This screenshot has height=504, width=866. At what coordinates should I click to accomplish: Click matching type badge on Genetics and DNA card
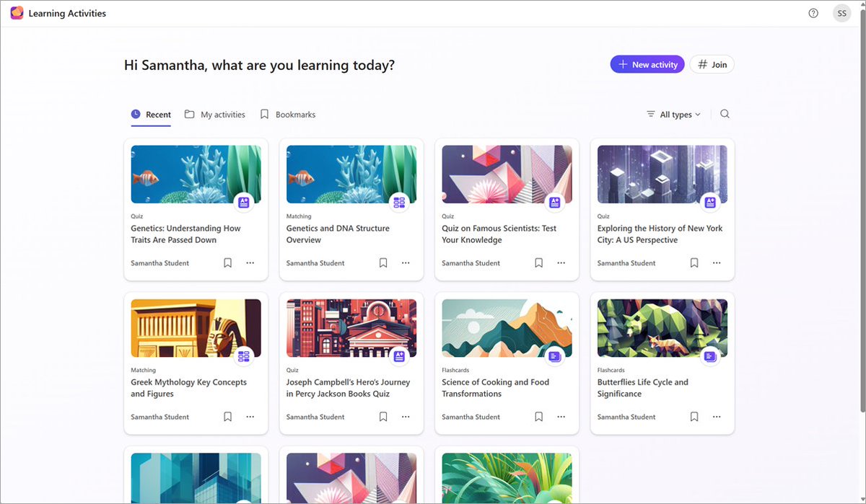point(399,203)
